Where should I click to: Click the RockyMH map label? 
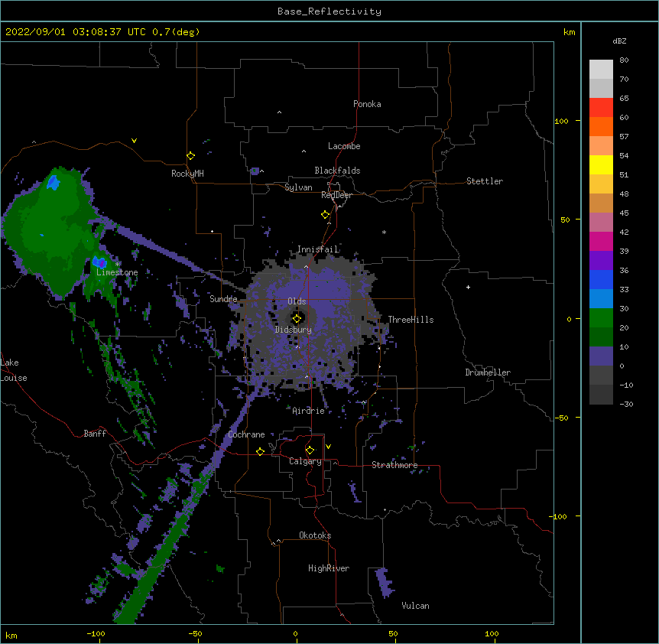[x=187, y=174]
